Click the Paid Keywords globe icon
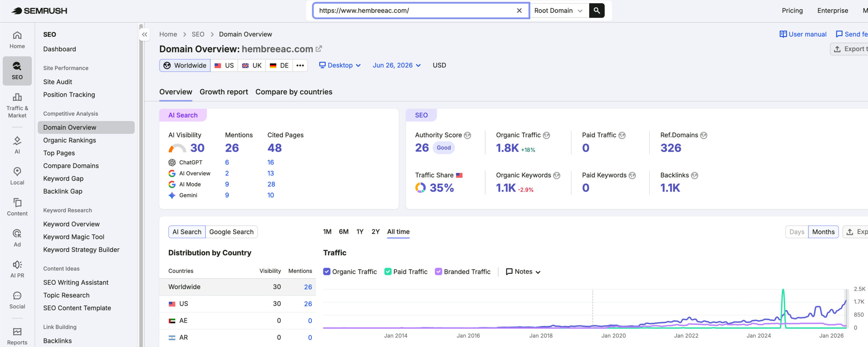Screen dimensions: 868x347 click(x=632, y=175)
